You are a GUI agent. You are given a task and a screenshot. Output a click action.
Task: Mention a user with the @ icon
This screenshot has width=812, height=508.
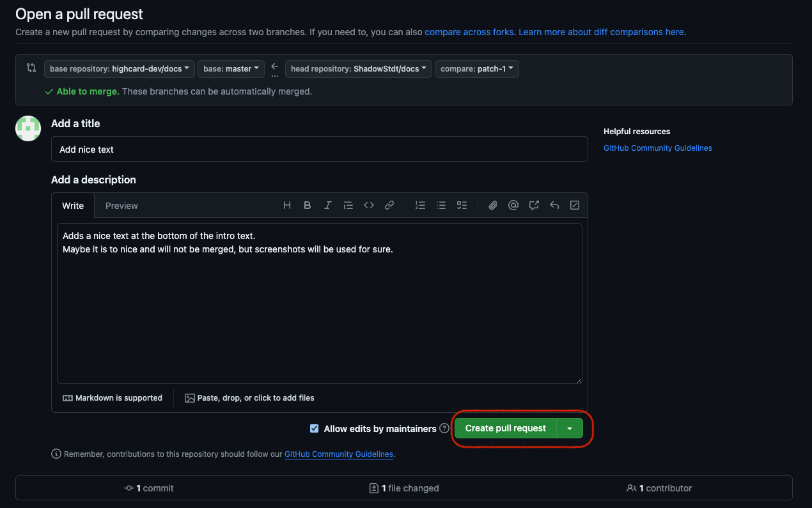pyautogui.click(x=513, y=204)
